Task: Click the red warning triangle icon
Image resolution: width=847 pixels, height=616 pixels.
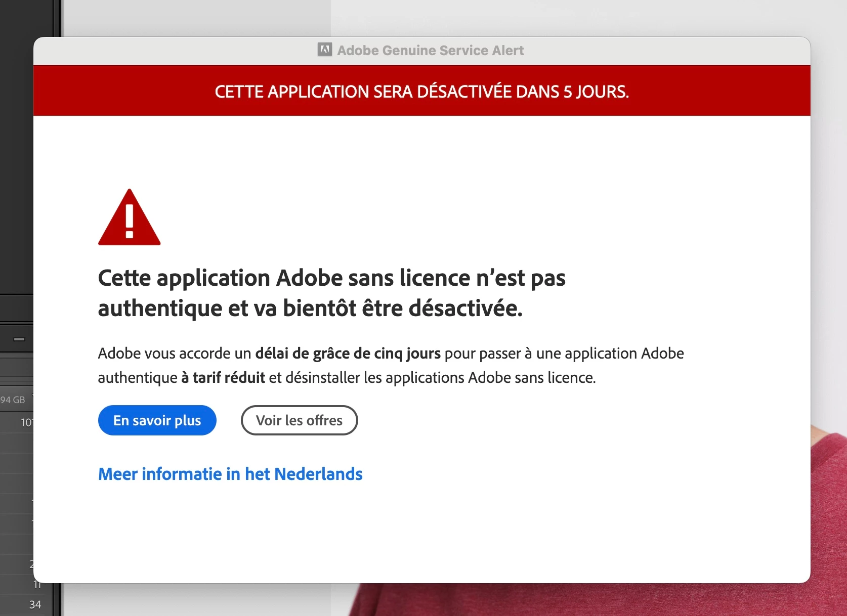Action: click(x=130, y=217)
